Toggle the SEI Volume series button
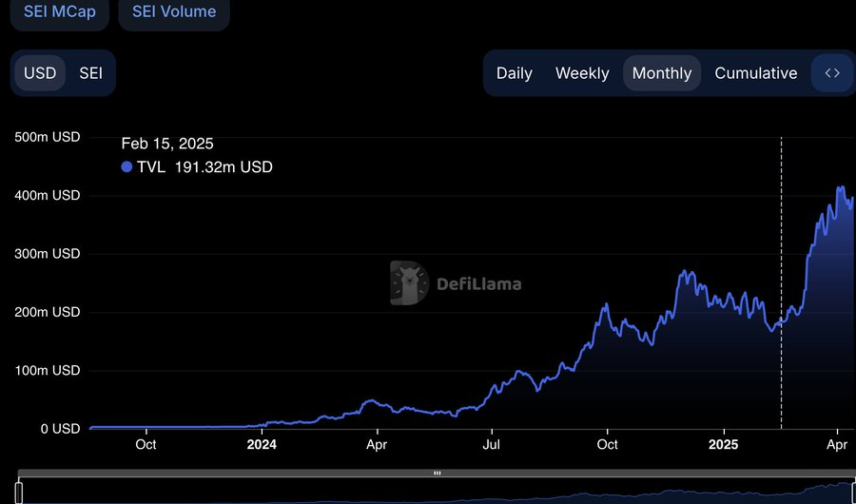The height and width of the screenshot is (504, 856). click(174, 12)
